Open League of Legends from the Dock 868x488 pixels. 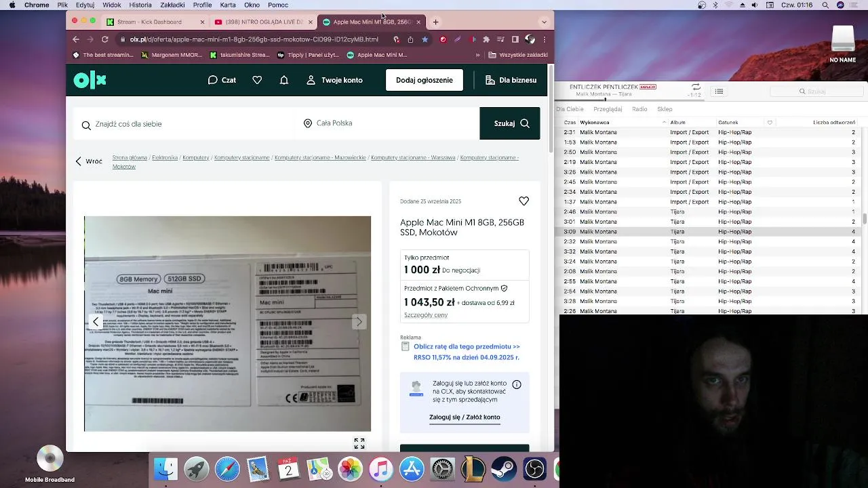pos(473,469)
